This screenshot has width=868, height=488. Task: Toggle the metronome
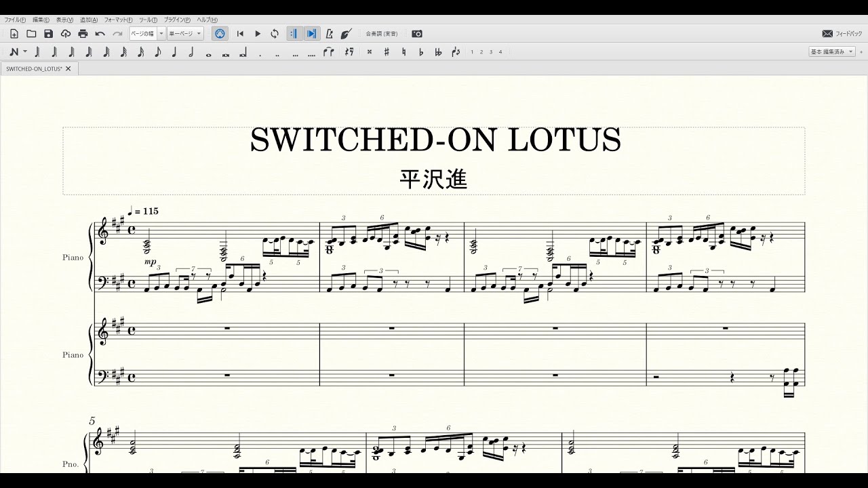pyautogui.click(x=330, y=33)
